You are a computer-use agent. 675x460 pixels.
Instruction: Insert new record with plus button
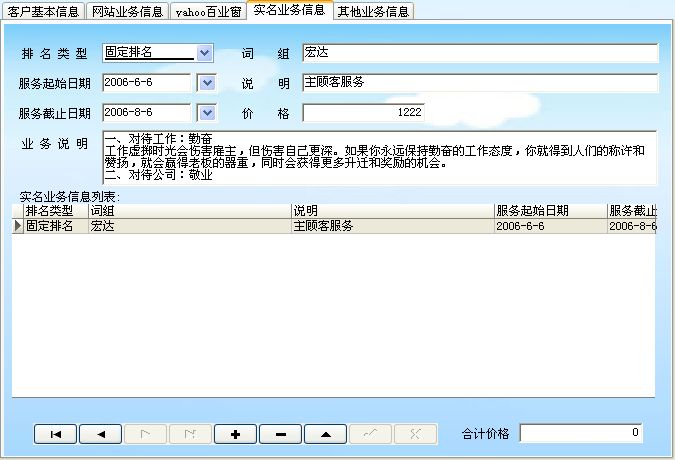tap(235, 434)
